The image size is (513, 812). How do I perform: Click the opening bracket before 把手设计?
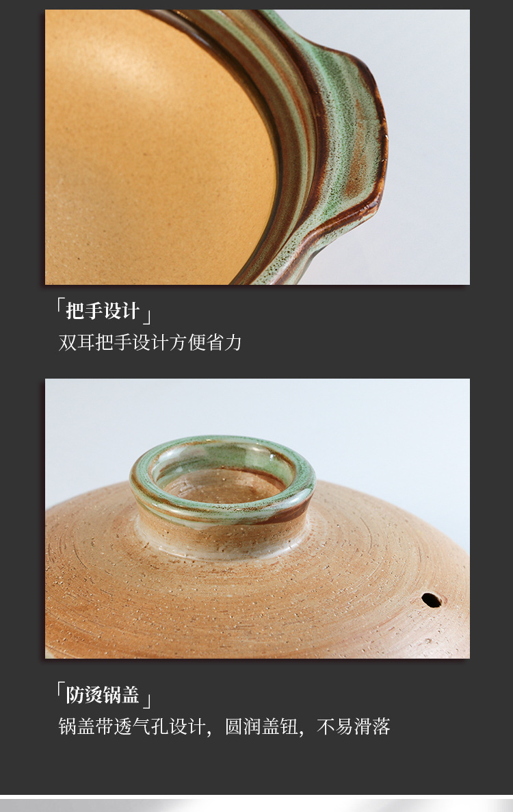click(60, 305)
